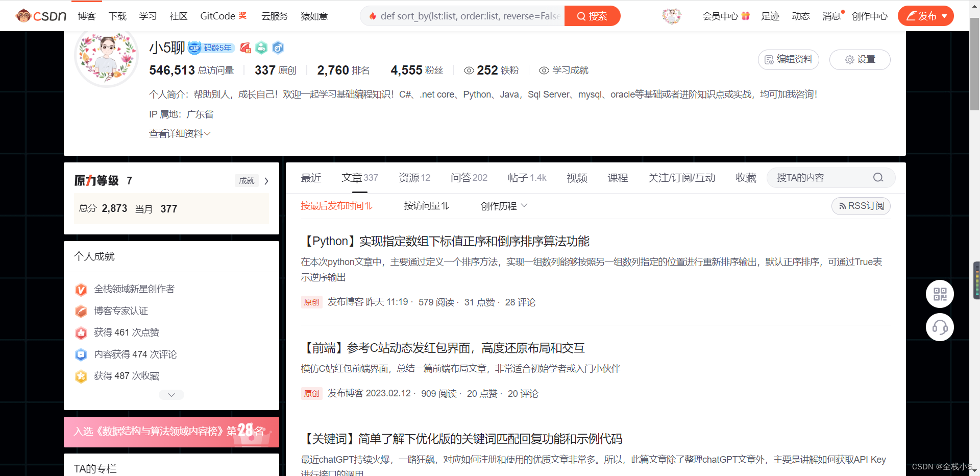The height and width of the screenshot is (476, 980).
Task: Click the 获得487次收藏 star icon
Action: coord(81,376)
